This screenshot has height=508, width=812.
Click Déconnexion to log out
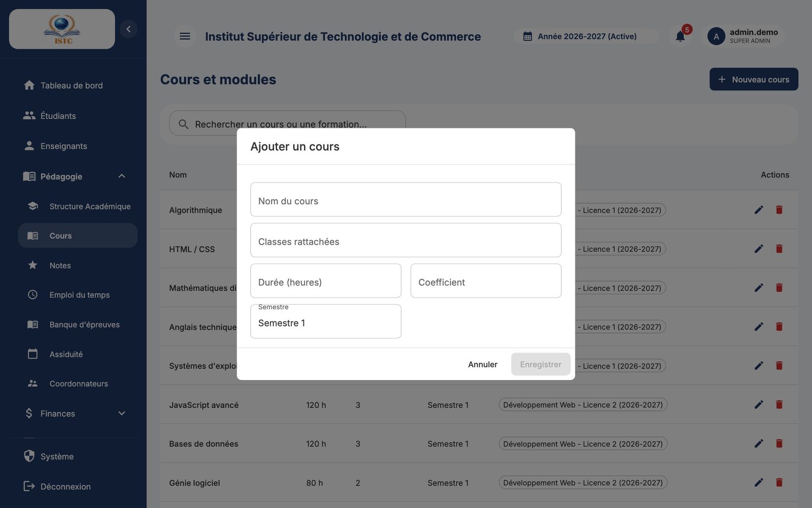point(78,486)
